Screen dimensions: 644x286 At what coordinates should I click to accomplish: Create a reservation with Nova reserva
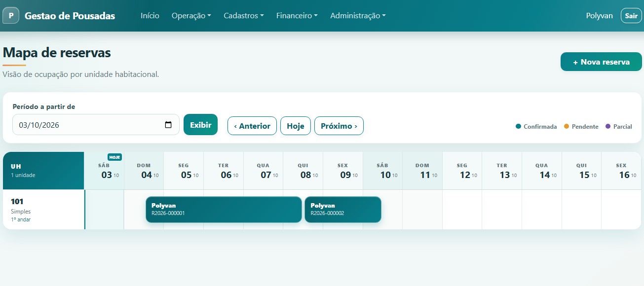pos(601,62)
